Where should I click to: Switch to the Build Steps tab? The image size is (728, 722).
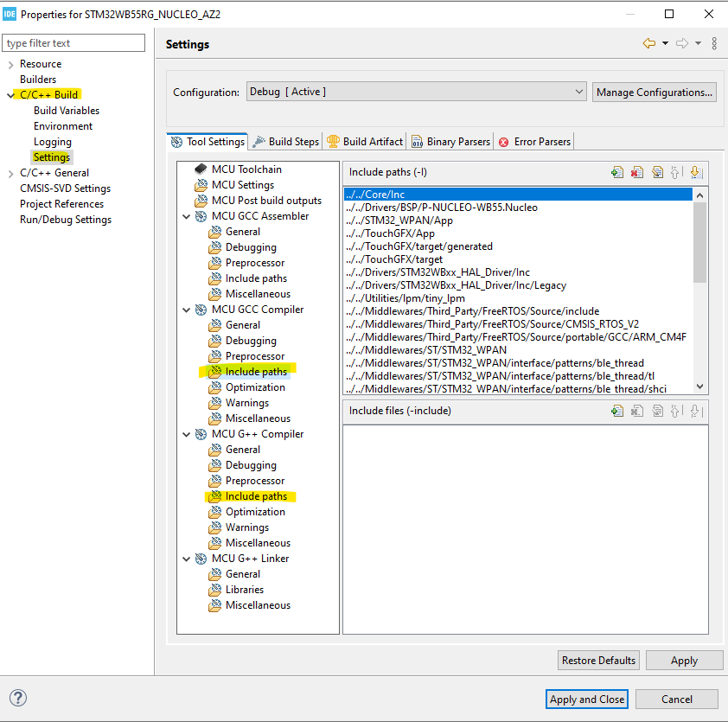pos(286,142)
